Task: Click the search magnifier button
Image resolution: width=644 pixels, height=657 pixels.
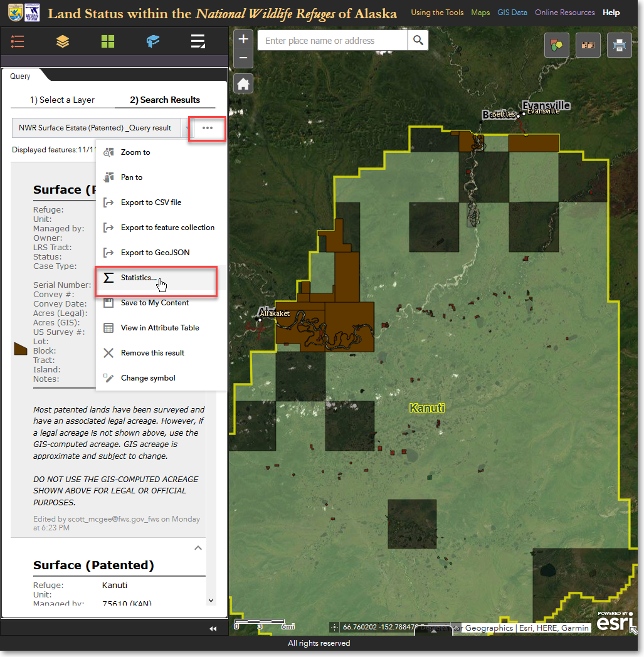Action: [418, 41]
